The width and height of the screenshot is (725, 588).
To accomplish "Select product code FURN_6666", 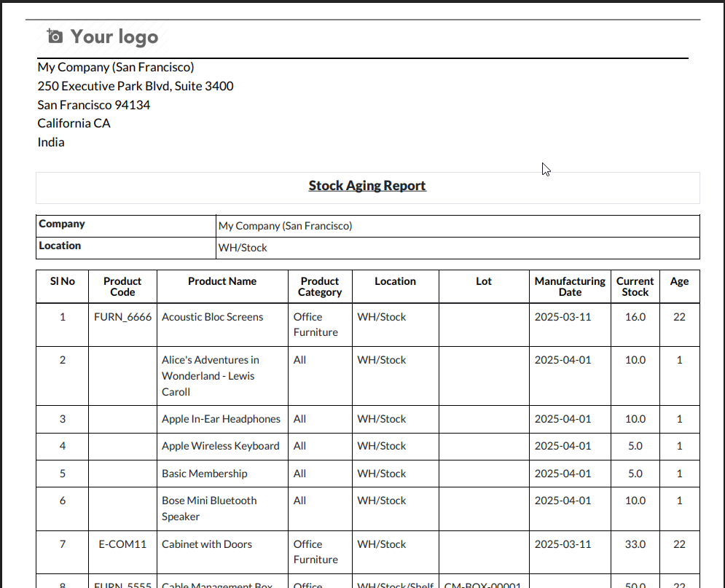I will [x=122, y=316].
